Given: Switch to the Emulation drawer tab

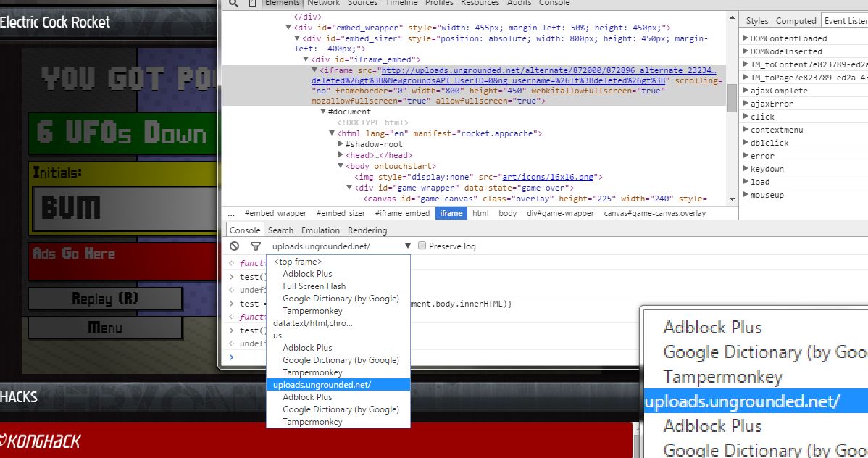Looking at the screenshot, I should click(320, 230).
